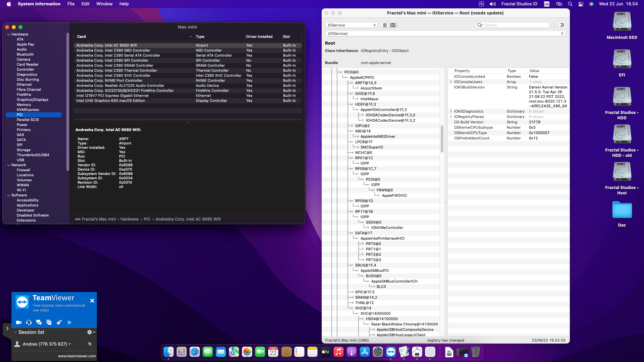Click Hardware in the path bar
The width and height of the screenshot is (644, 362).
(x=129, y=219)
